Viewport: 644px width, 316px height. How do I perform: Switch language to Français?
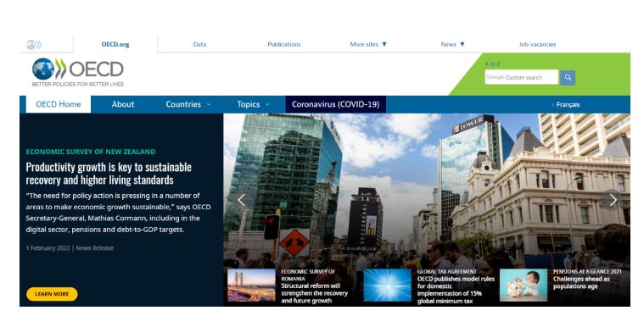[568, 105]
